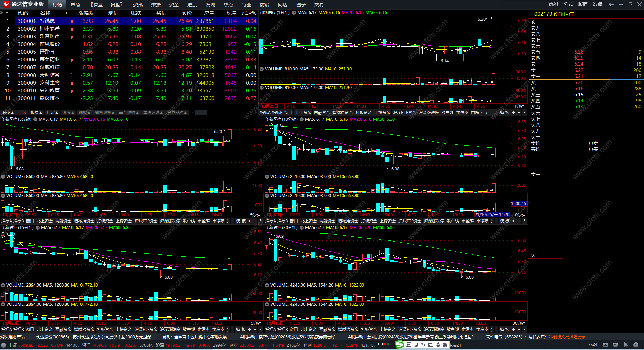
Task: Select stock row 300002 神州泰岳
Action: [50, 29]
